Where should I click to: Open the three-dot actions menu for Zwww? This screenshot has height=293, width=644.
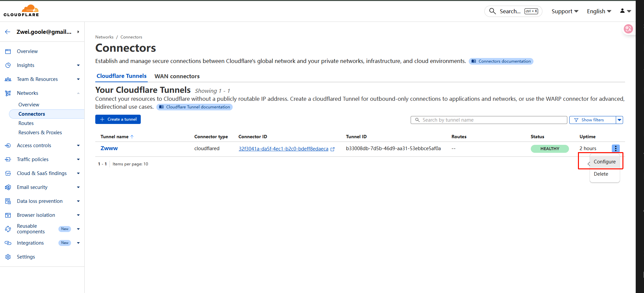click(x=616, y=148)
